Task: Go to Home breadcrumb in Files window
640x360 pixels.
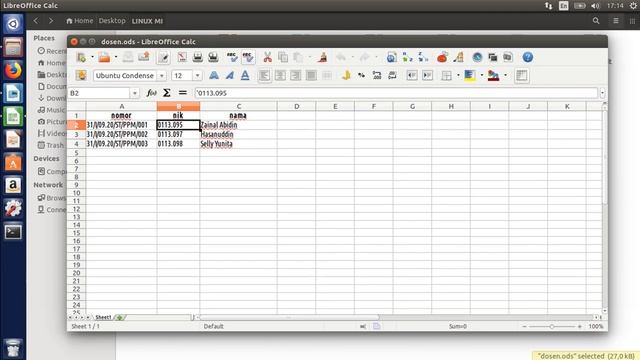Action: click(80, 21)
